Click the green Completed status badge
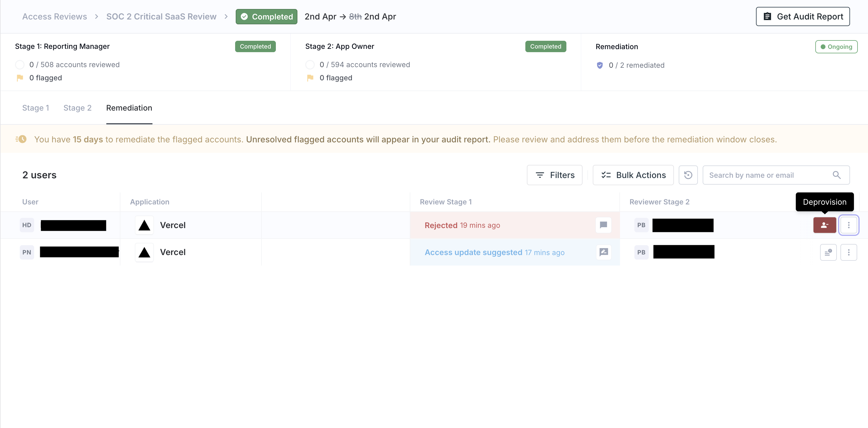The image size is (868, 428). click(266, 16)
